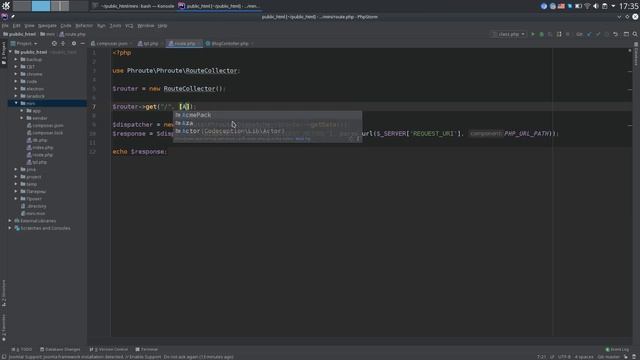Viewport: 640px width, 360px height.
Task: Open the VCS menu
Action: (x=129, y=26)
